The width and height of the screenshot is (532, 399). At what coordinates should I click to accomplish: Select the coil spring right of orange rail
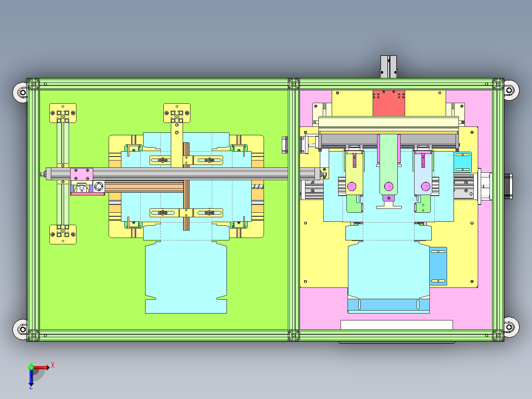258,187
